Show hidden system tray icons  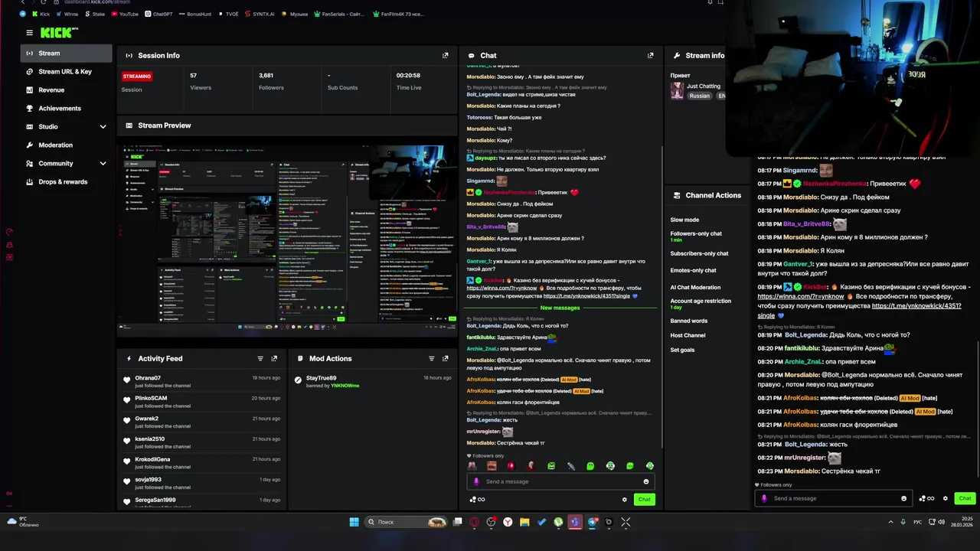pos(890,522)
